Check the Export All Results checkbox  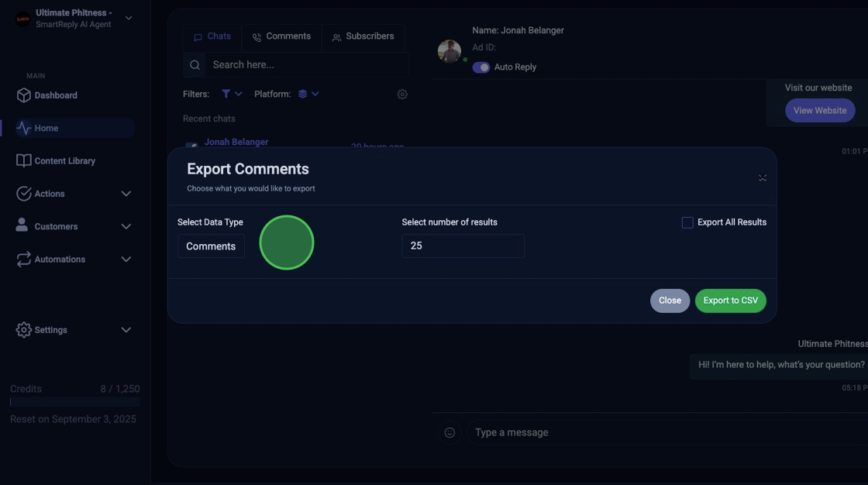coord(687,222)
